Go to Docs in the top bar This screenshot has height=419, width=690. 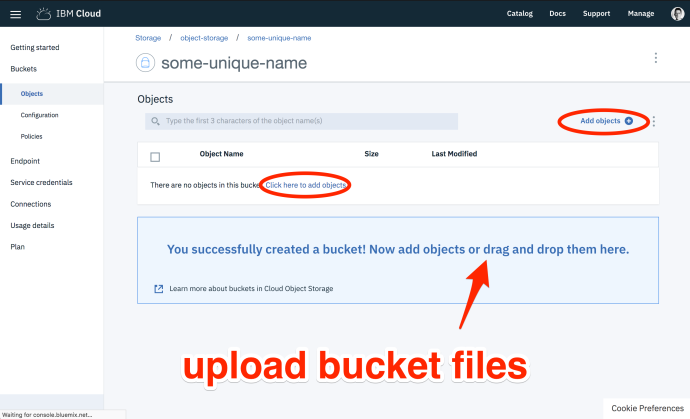(x=557, y=14)
